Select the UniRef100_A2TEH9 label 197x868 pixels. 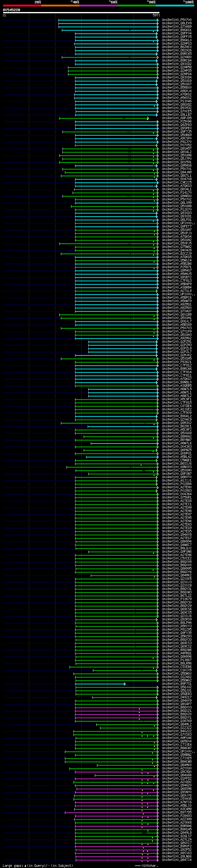[177, 507]
